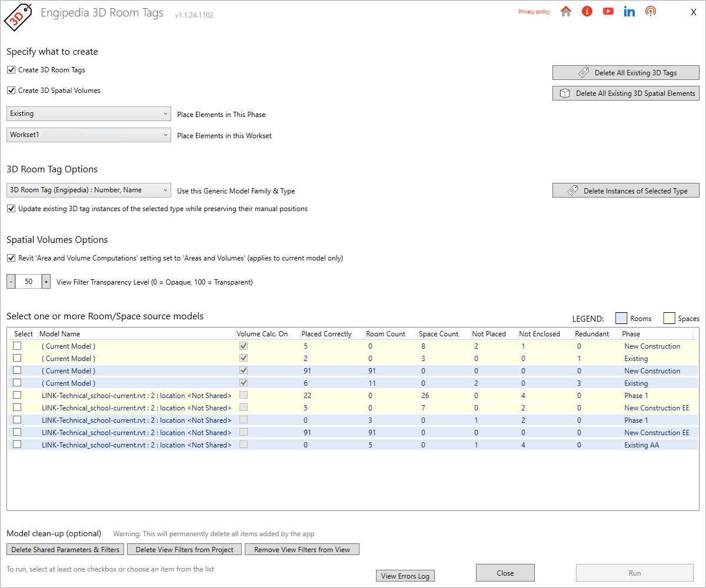Open the 3D Room Tag family type dropdown
The width and height of the screenshot is (706, 588).
click(x=89, y=191)
